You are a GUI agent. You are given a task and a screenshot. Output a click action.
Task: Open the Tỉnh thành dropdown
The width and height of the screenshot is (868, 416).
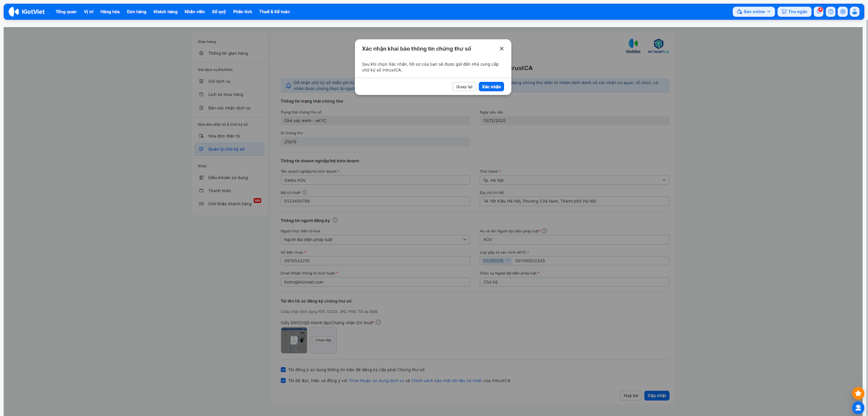[574, 180]
